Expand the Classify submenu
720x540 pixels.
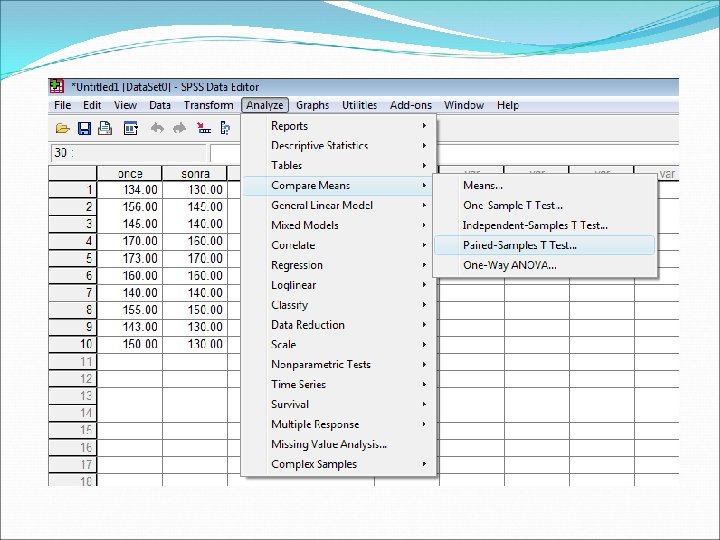click(339, 305)
